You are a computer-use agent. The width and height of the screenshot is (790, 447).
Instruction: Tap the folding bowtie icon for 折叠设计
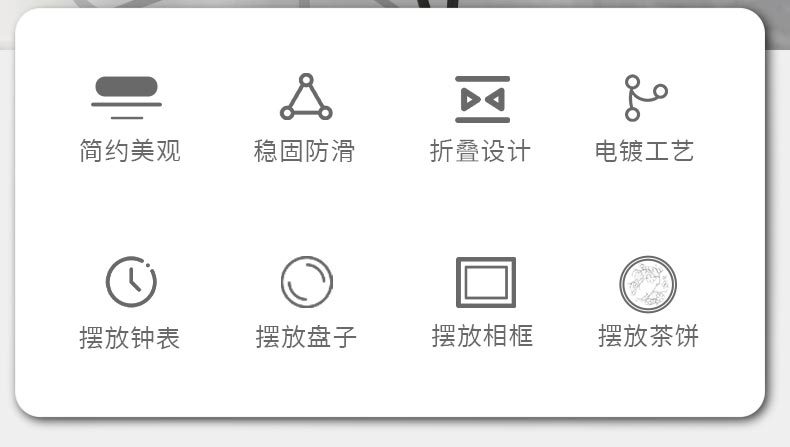point(482,99)
